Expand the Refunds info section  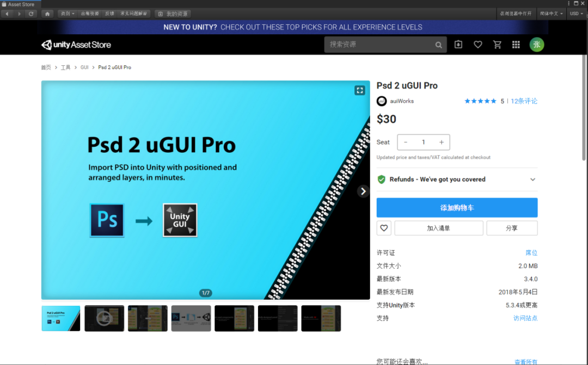click(x=457, y=180)
